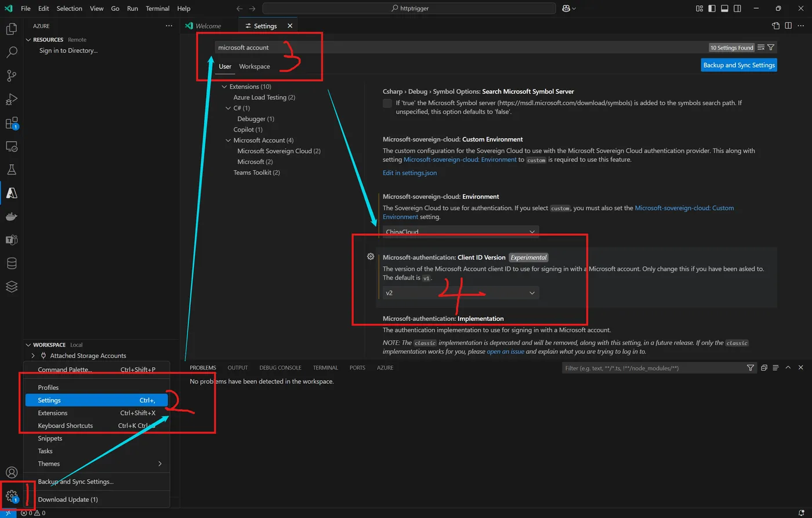Enable Search Microsoft Symbol Server checkbox
812x518 pixels.
click(387, 103)
